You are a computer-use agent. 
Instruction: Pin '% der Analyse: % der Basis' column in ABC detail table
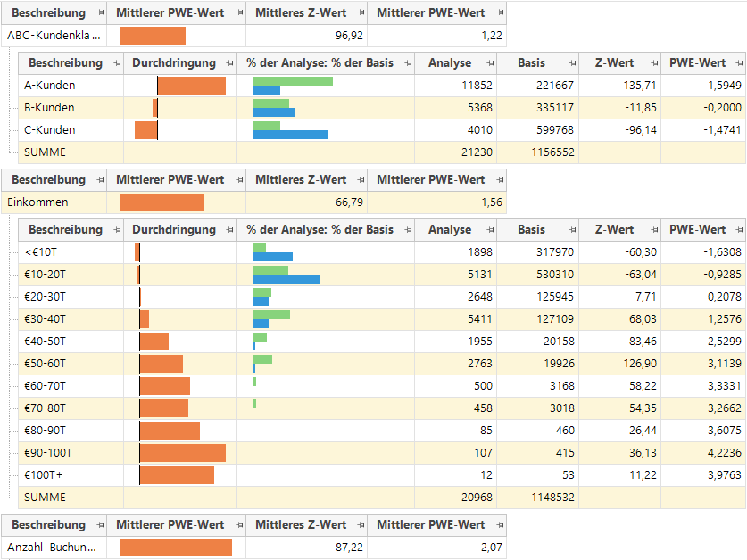408,63
